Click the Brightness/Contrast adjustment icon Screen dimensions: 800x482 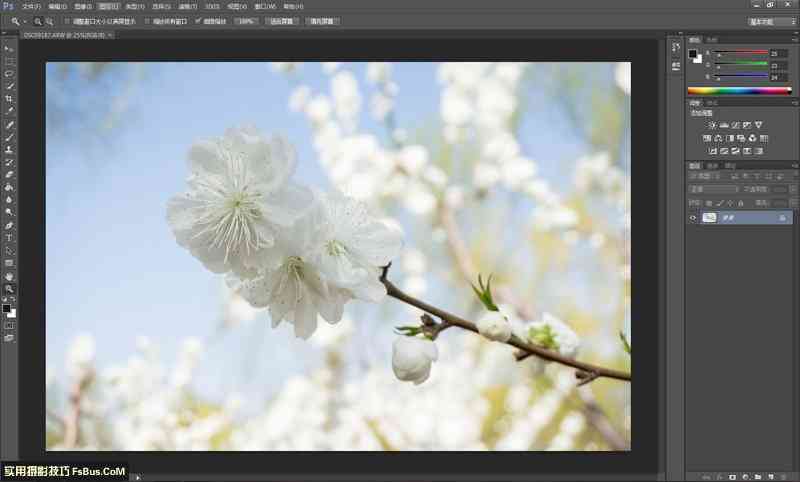click(712, 125)
